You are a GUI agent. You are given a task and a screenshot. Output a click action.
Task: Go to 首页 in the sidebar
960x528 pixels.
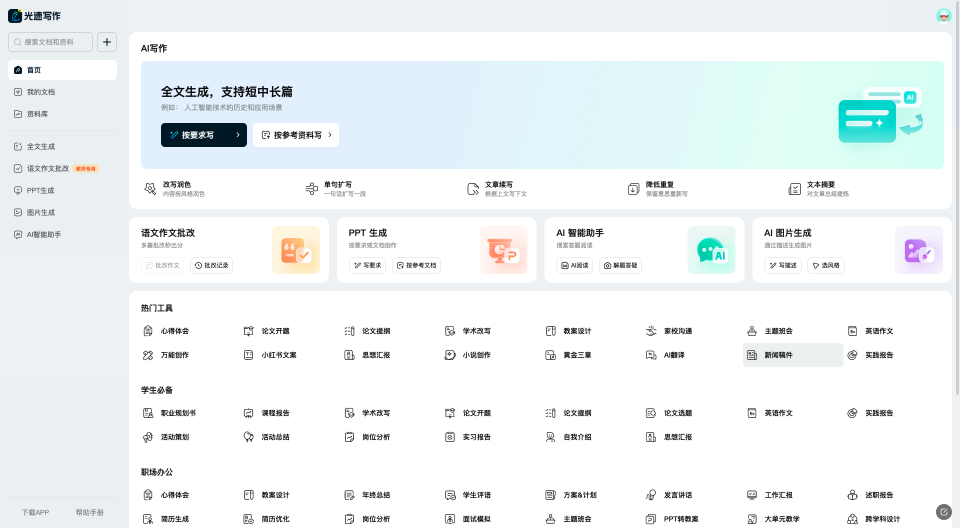coord(62,70)
